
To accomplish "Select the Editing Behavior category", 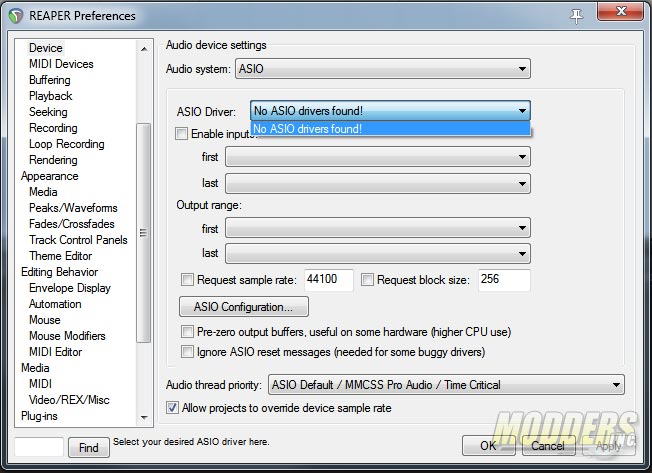I will click(x=59, y=272).
